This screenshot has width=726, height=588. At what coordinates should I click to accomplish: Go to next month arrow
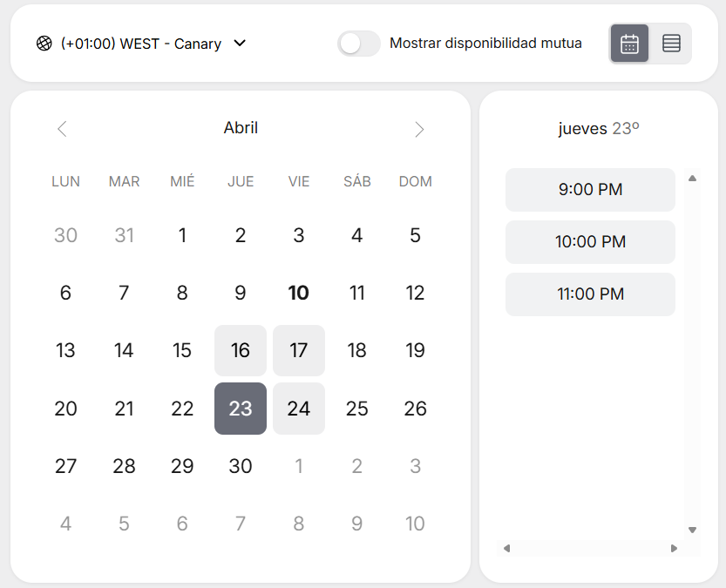click(419, 129)
